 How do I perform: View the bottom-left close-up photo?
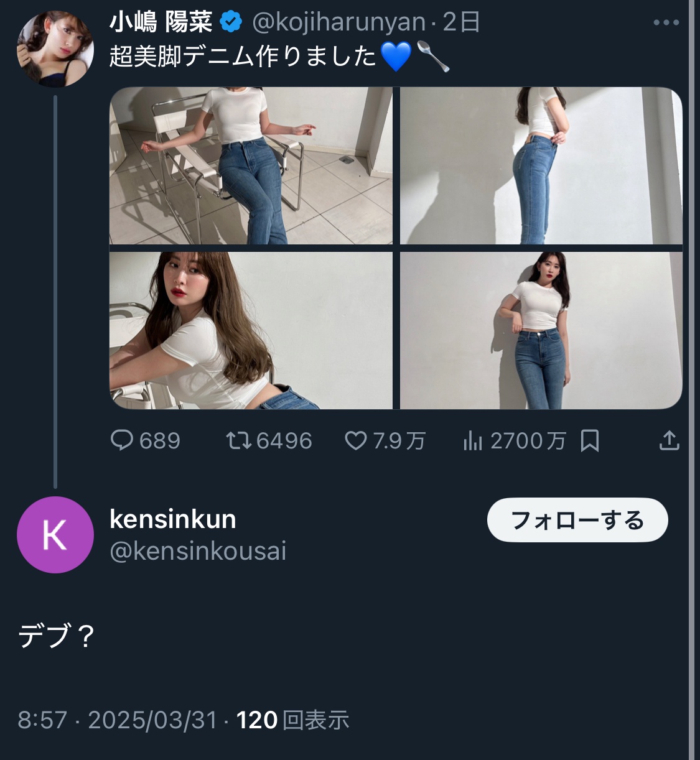pyautogui.click(x=251, y=330)
